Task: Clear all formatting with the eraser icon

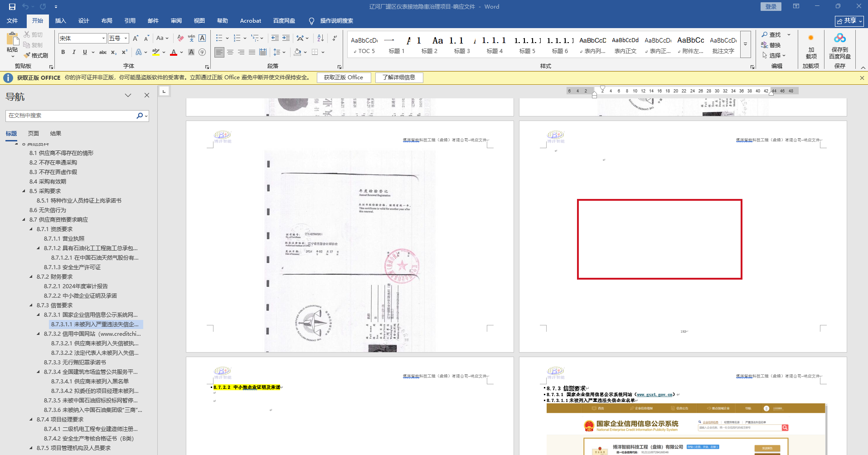Action: 180,39
